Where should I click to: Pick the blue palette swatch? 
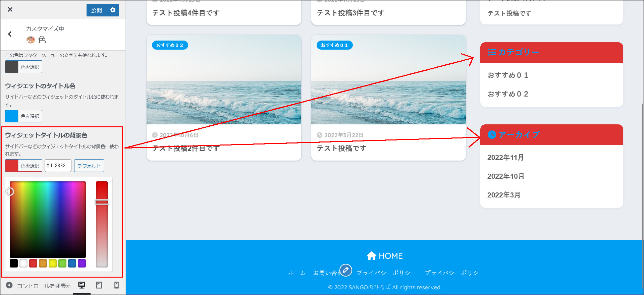(x=72, y=263)
